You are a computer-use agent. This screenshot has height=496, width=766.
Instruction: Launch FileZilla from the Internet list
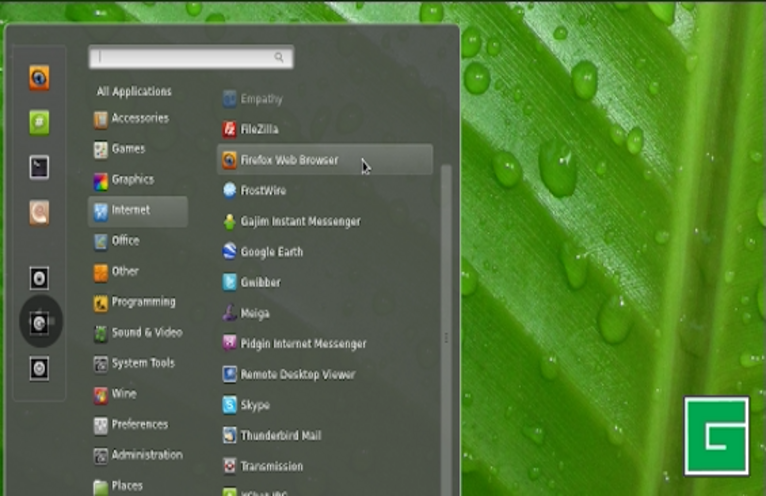258,129
